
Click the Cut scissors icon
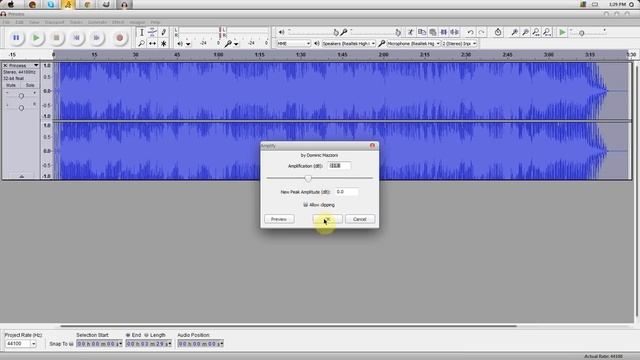click(x=411, y=32)
